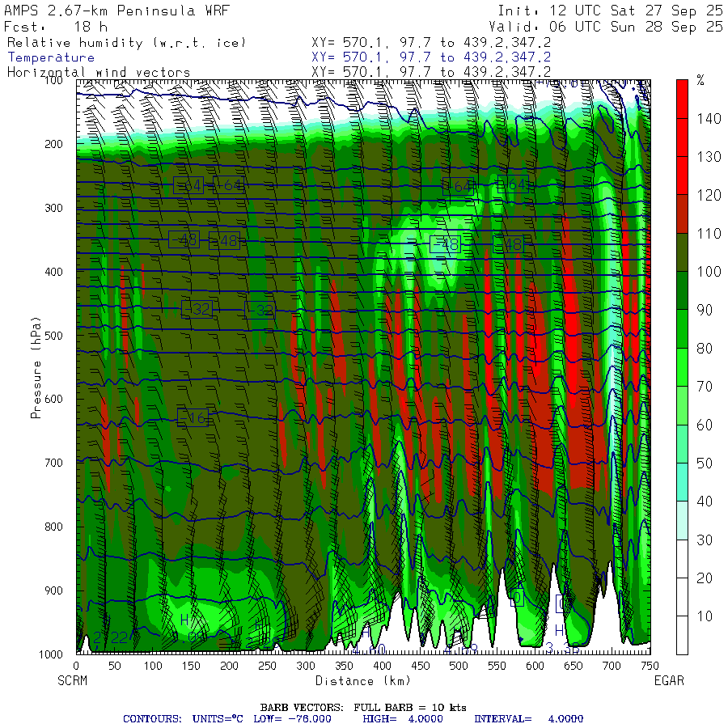728x728 pixels.
Task: Select the 'Horizontal wind vectors' legend label
Action: tap(99, 73)
